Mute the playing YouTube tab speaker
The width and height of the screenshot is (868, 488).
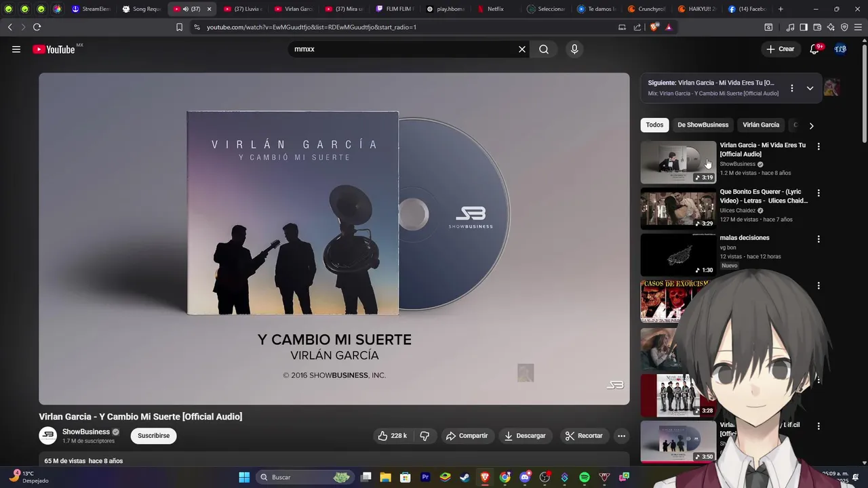click(185, 9)
